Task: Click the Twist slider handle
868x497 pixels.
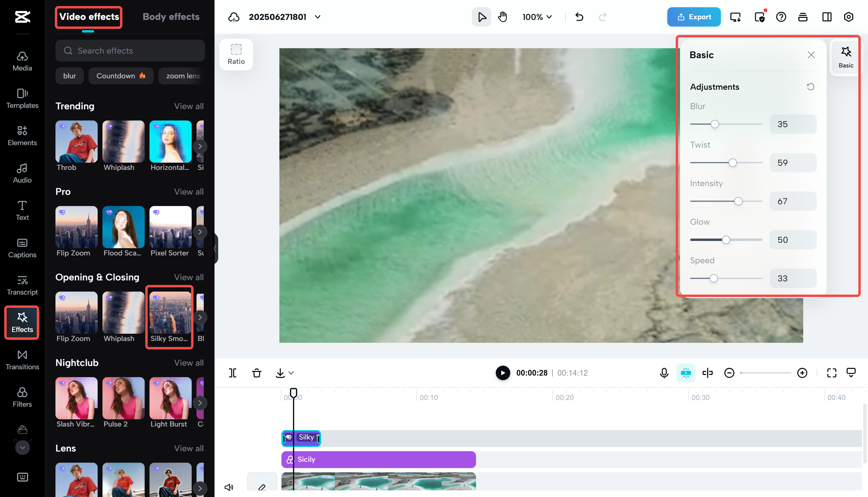Action: pos(733,162)
